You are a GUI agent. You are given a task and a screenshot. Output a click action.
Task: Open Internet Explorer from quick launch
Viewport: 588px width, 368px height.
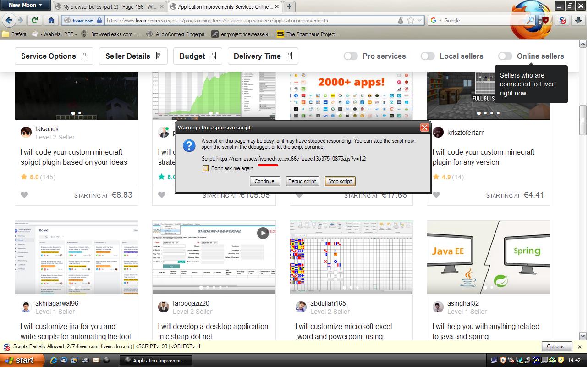pos(54,360)
